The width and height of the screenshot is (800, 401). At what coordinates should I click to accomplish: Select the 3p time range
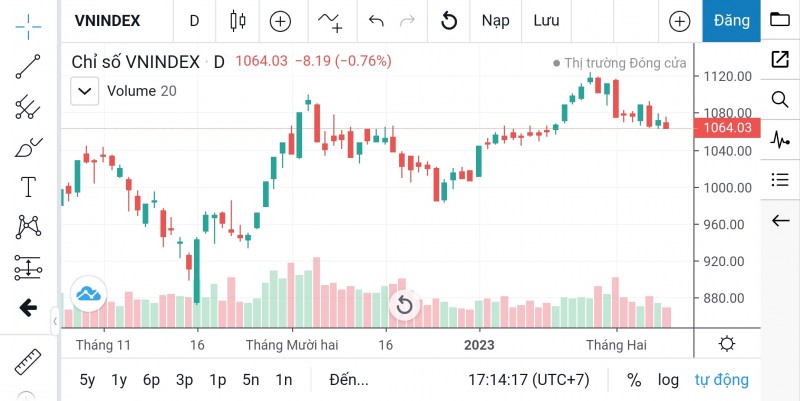click(x=184, y=380)
